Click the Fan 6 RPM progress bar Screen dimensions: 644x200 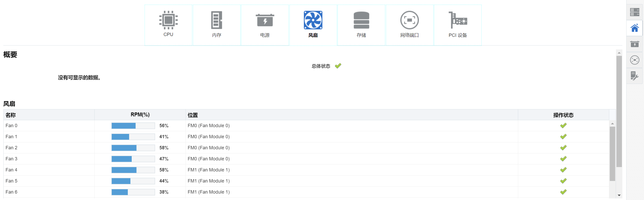point(133,192)
